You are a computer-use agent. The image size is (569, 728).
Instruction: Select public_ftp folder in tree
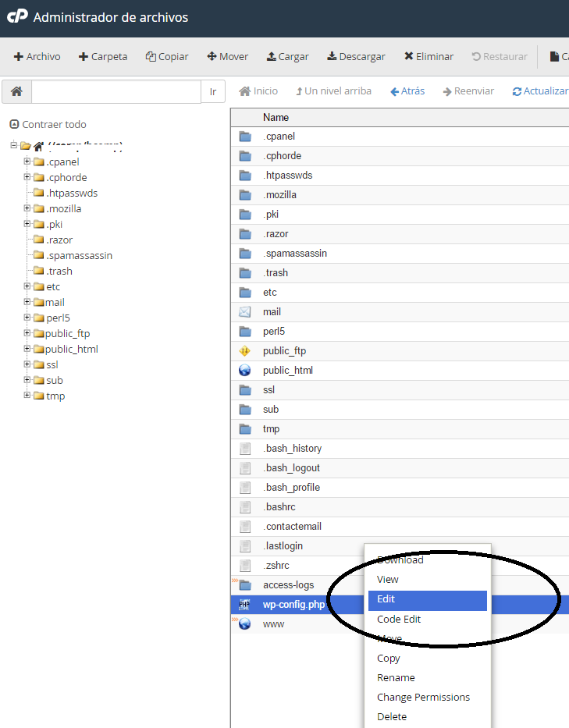click(x=67, y=333)
